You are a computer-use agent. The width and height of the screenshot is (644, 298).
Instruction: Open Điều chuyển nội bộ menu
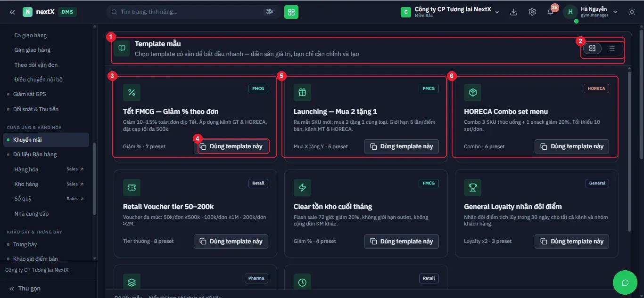pyautogui.click(x=38, y=80)
